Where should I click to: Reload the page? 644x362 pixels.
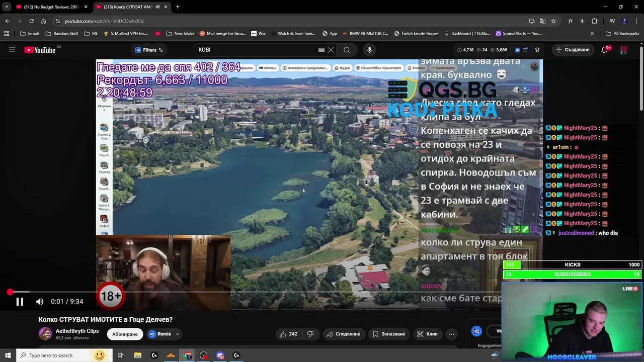pos(31,21)
